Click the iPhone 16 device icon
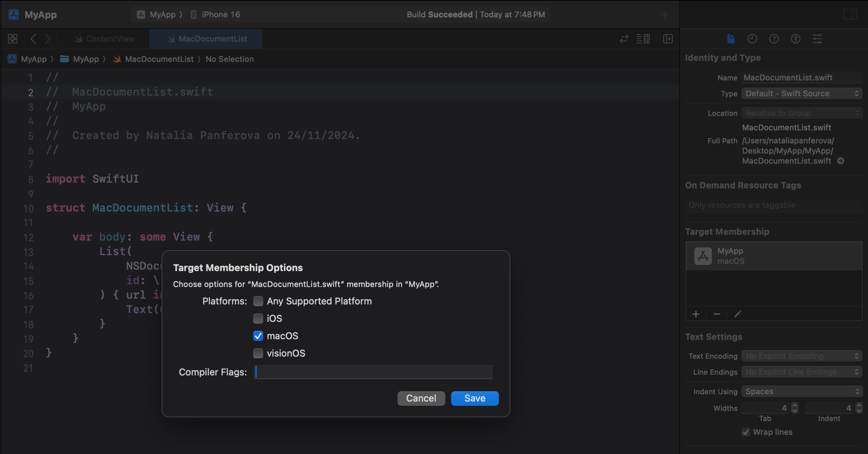This screenshot has height=454, width=868. tap(193, 14)
